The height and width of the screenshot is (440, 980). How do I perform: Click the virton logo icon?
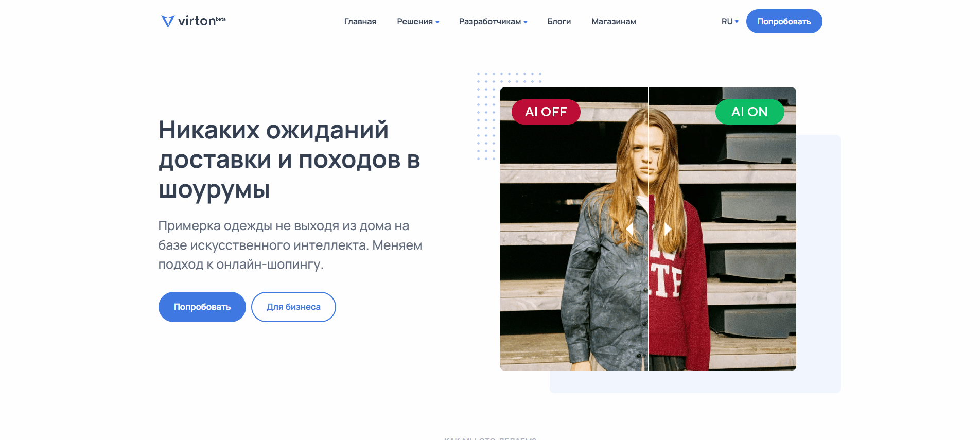(168, 21)
